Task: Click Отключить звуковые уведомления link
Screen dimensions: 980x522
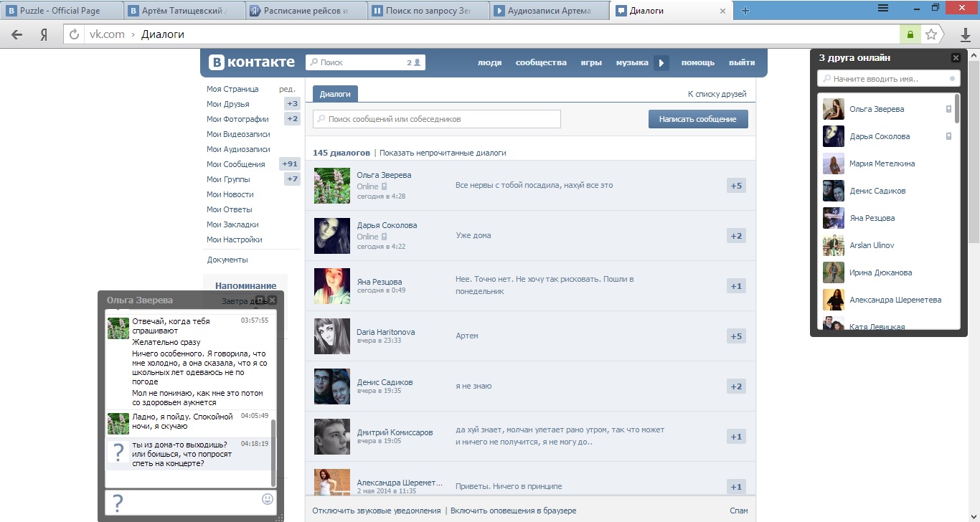Action: point(377,511)
